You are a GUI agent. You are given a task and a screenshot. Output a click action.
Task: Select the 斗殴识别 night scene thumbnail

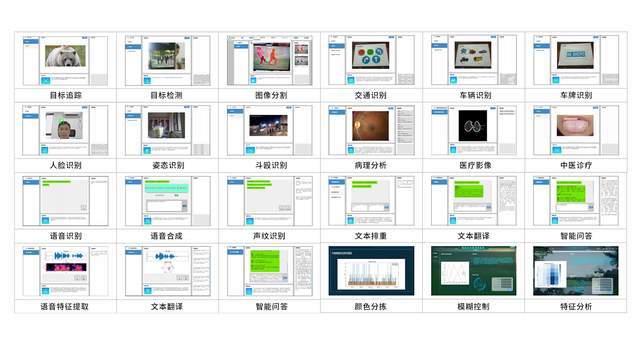[x=270, y=130]
